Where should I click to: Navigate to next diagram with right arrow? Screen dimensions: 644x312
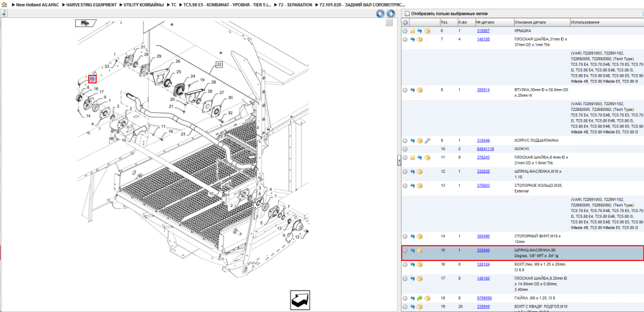click(x=391, y=14)
